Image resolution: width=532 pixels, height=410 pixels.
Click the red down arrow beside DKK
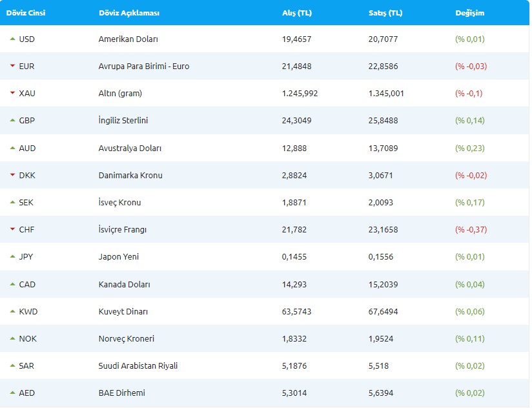pyautogui.click(x=12, y=175)
